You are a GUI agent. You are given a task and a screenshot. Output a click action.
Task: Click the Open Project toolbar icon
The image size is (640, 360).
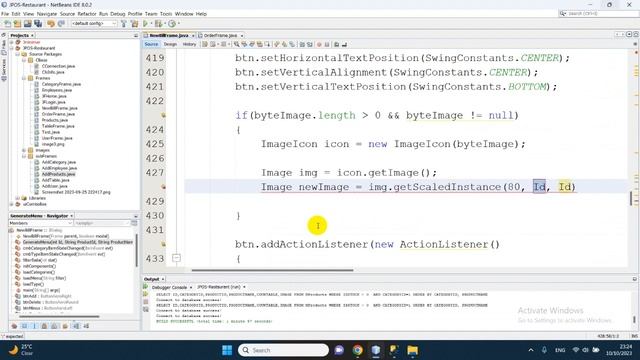point(27,24)
